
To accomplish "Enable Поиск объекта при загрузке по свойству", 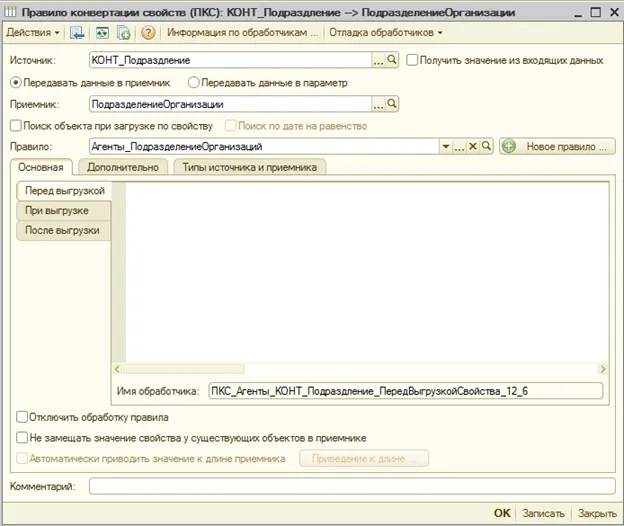I will point(16,126).
